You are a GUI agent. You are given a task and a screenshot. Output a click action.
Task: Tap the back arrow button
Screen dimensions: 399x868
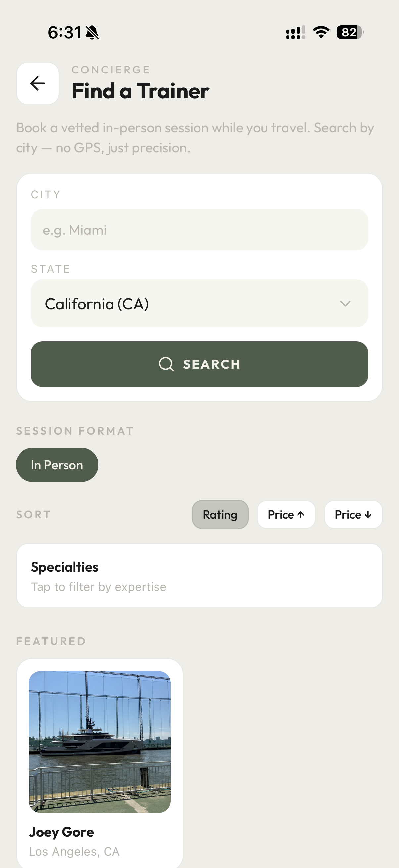(38, 83)
